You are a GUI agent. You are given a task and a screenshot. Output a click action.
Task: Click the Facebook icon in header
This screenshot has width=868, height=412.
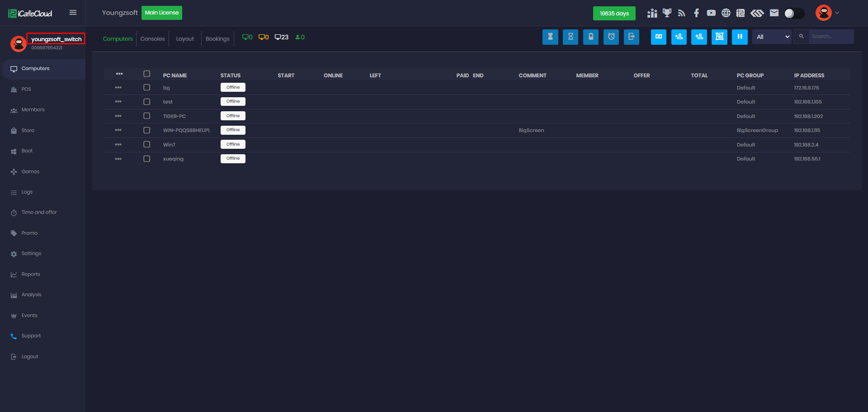696,13
